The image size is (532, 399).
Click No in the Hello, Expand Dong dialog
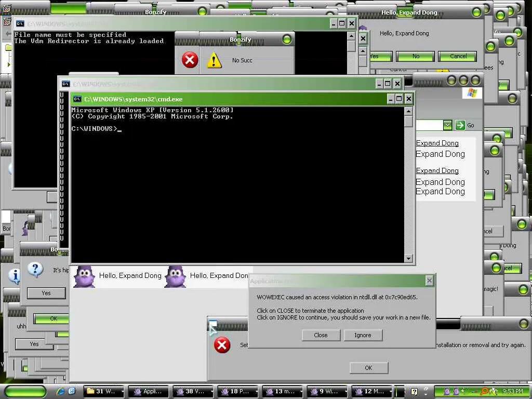click(x=415, y=56)
